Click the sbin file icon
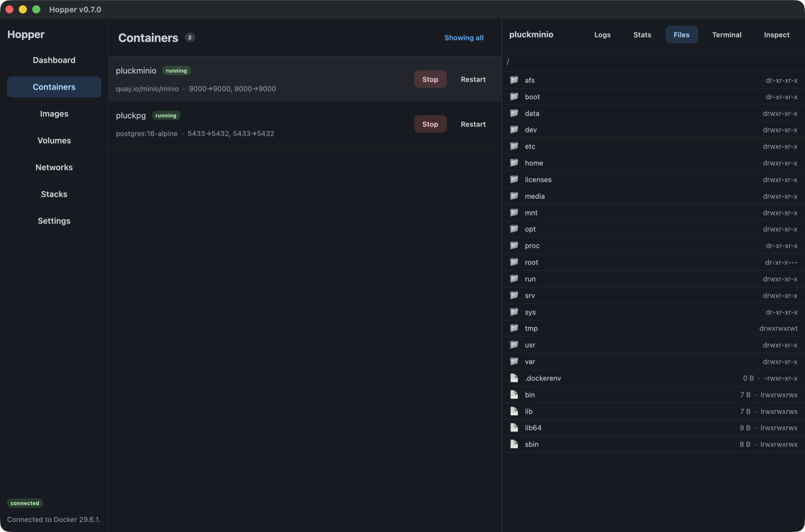Screen dimensions: 805x532 (514, 444)
